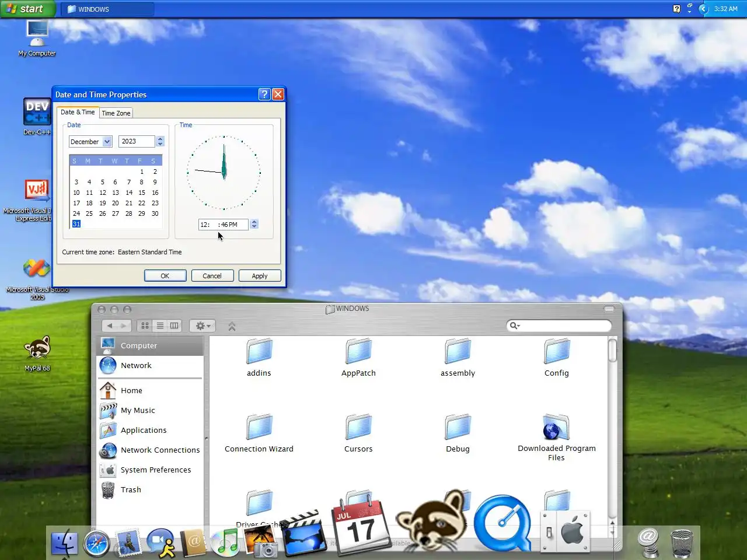The image size is (747, 560).
Task: Open iChat from the dock
Action: click(161, 543)
